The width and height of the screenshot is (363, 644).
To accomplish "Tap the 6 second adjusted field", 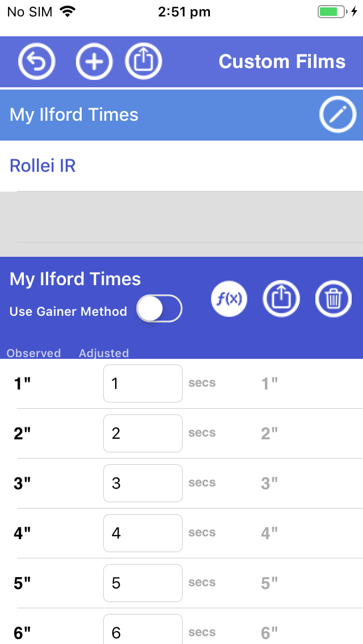I will 142,630.
